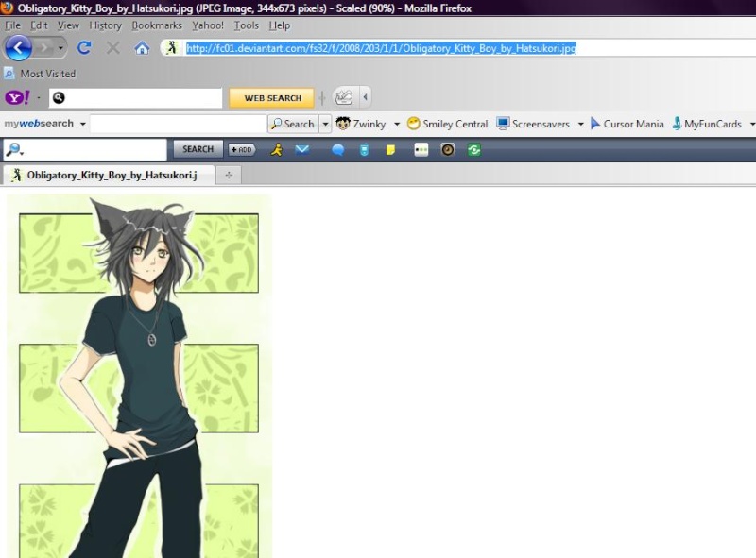The height and width of the screenshot is (558, 756).
Task: Open the Tools menu
Action: point(247,25)
